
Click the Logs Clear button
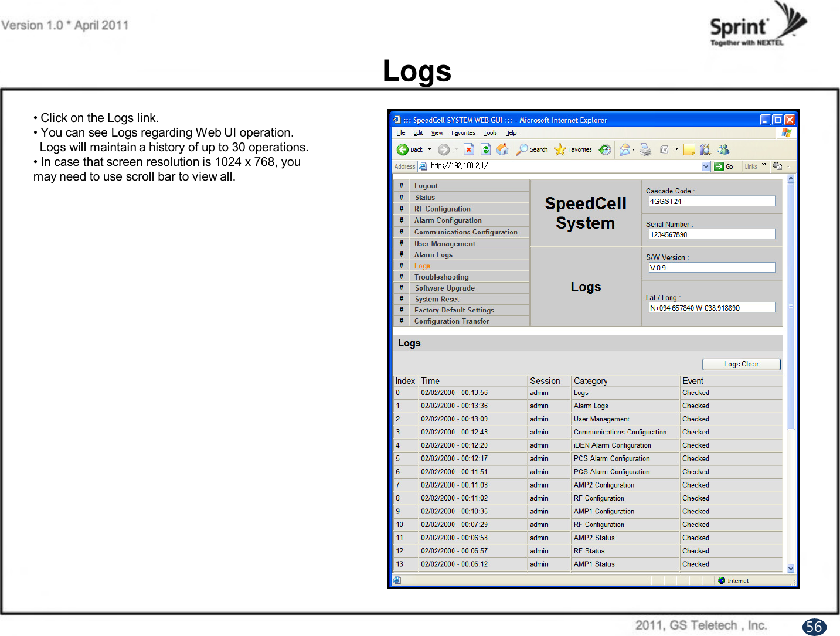click(741, 364)
